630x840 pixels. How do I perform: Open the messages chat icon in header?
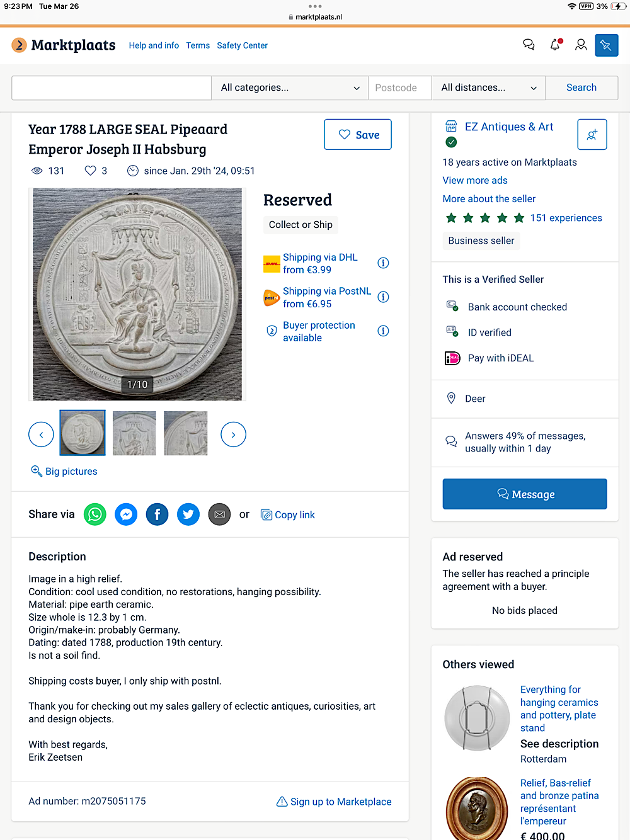[529, 45]
